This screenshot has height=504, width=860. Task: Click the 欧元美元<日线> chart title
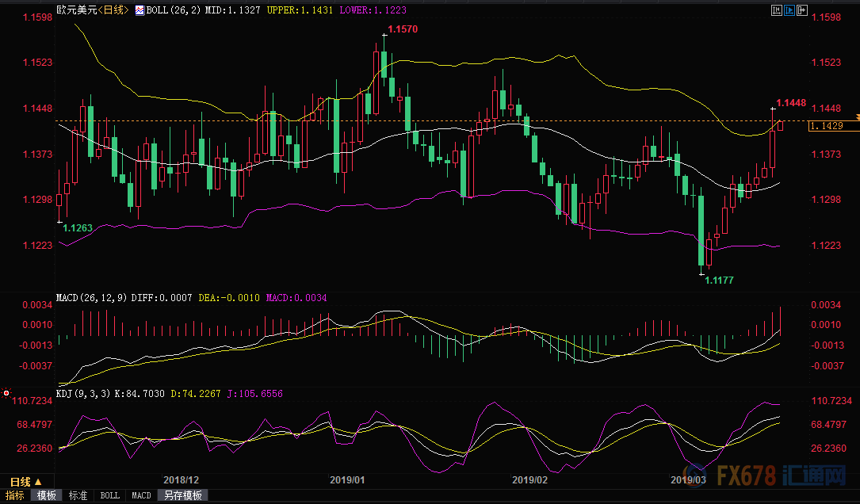(93, 10)
